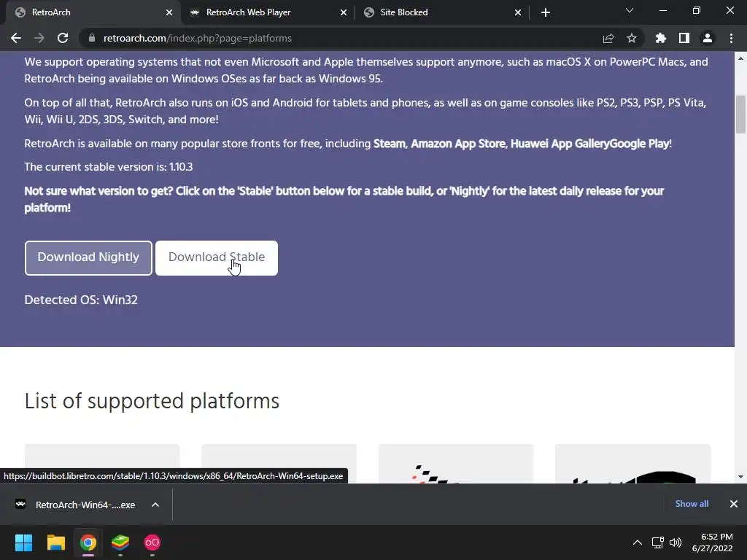This screenshot has width=747, height=560.
Task: Click the address bar URL
Action: coord(197,38)
